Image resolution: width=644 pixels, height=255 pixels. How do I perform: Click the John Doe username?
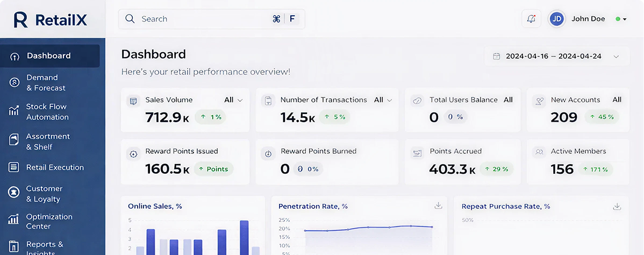point(588,19)
